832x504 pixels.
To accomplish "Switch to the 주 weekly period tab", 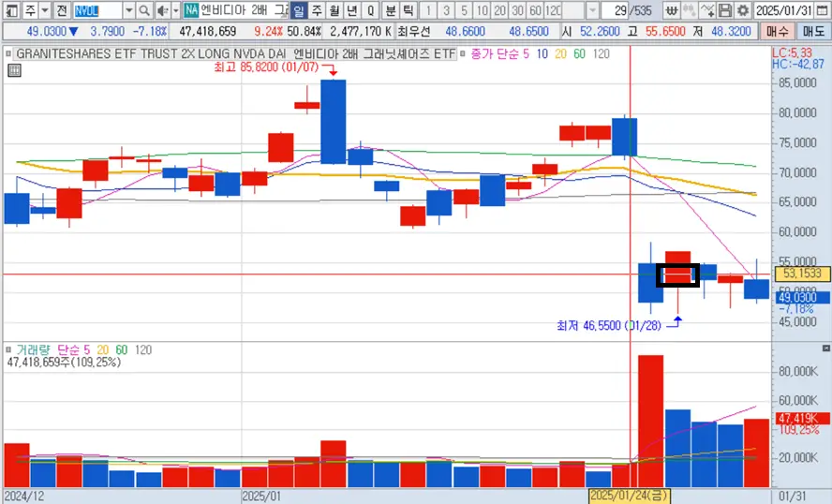I will (317, 10).
